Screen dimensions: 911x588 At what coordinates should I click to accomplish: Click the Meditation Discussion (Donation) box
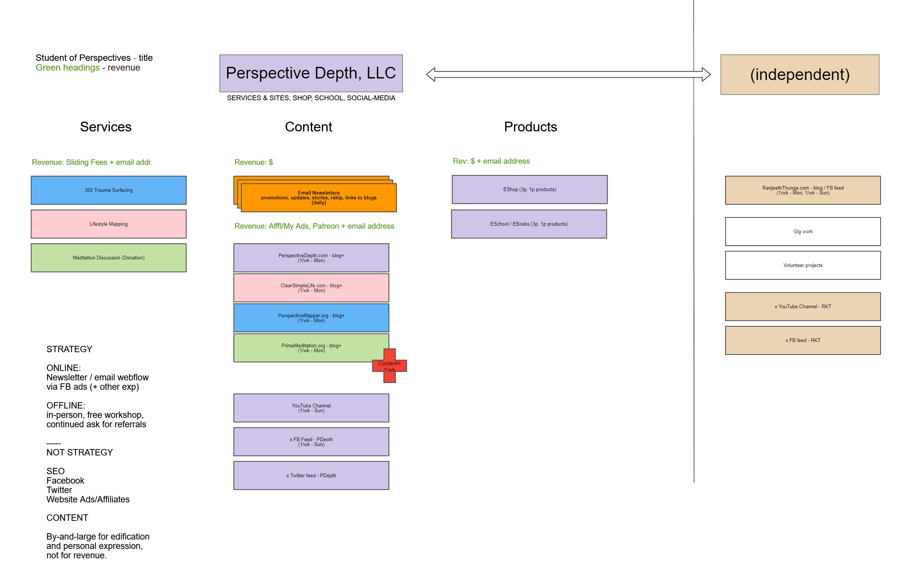[x=109, y=258]
